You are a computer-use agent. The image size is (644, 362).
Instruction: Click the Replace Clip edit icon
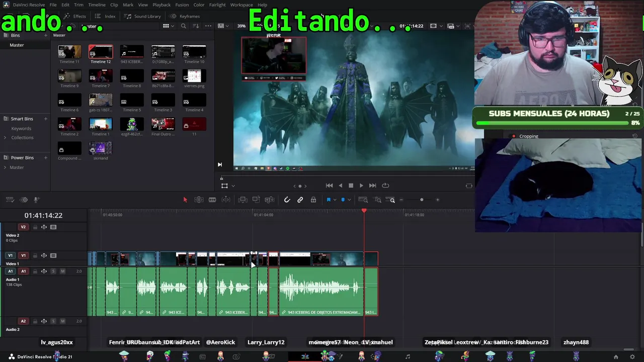coord(270,200)
